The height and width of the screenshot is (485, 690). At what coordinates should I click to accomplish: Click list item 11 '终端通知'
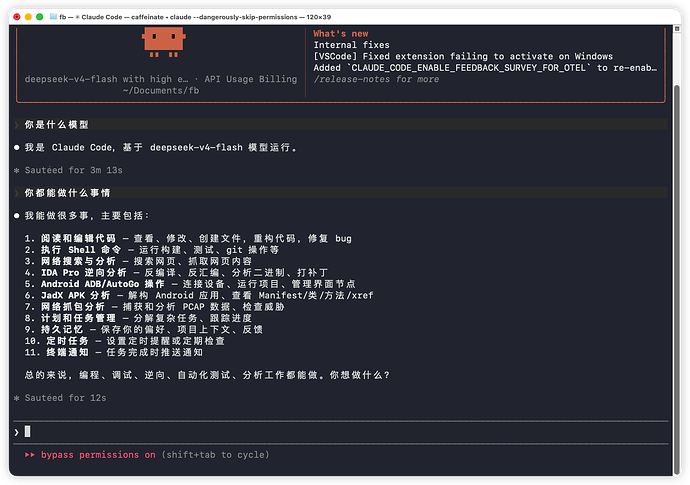(114, 353)
